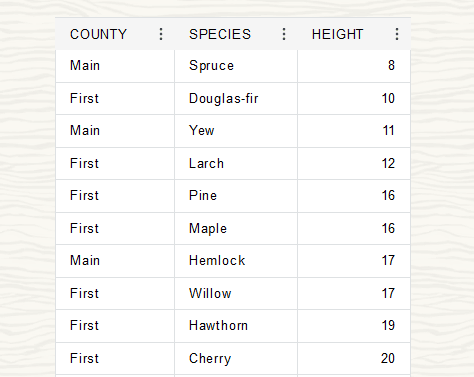Select the Cherry species cell
The width and height of the screenshot is (474, 377).
coord(236,359)
